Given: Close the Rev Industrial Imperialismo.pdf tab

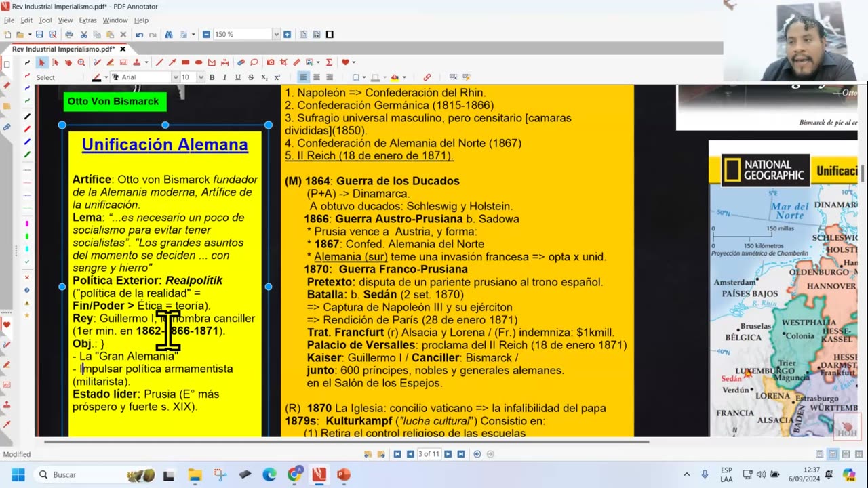Looking at the screenshot, I should [123, 49].
